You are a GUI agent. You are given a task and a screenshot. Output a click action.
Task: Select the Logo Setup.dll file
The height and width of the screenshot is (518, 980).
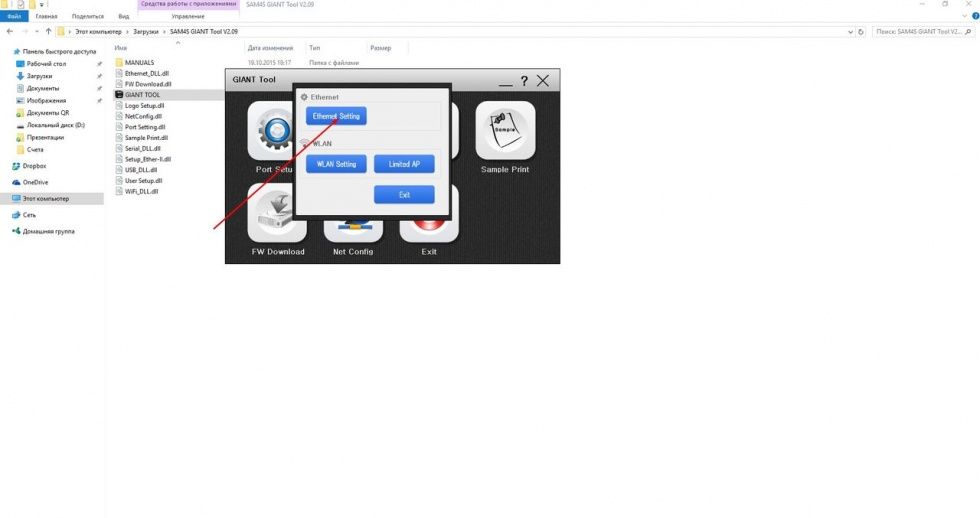144,106
